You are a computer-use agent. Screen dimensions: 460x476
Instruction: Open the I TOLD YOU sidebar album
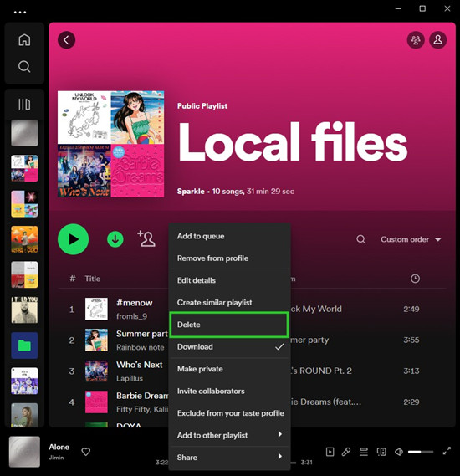(24, 310)
